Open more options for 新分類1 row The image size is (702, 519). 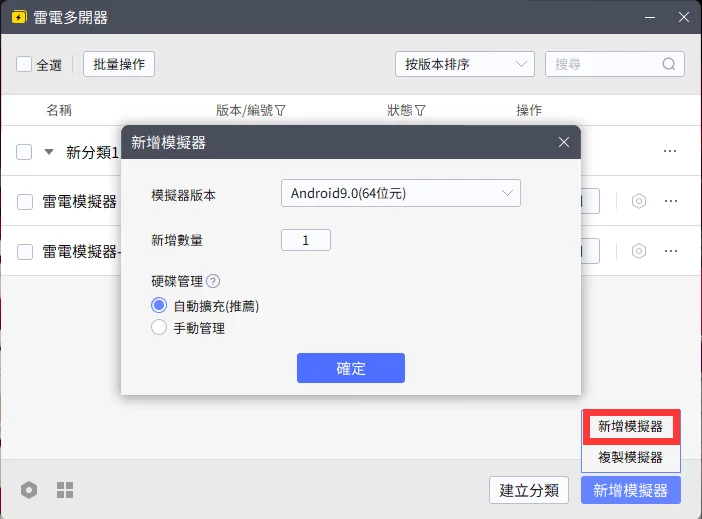pyautogui.click(x=670, y=151)
